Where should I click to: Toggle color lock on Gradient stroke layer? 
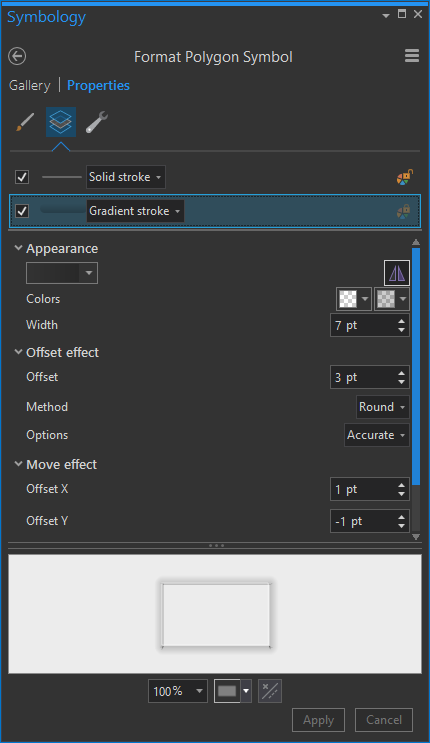tap(403, 211)
